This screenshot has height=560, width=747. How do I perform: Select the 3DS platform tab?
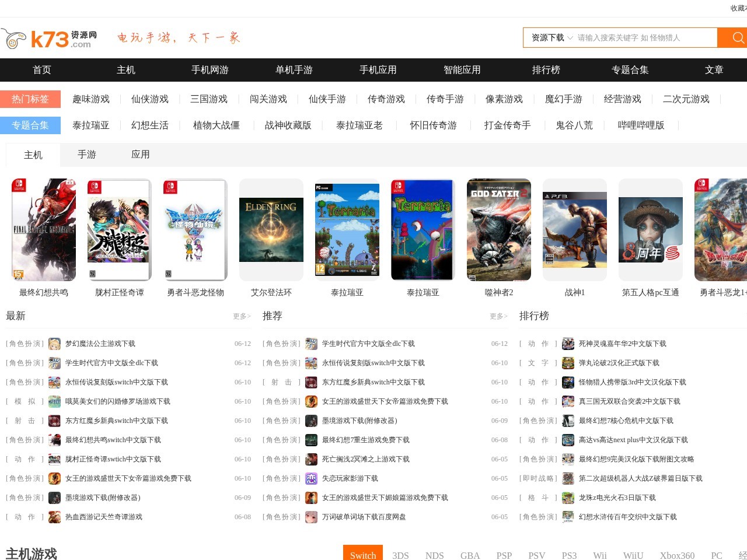click(x=400, y=555)
